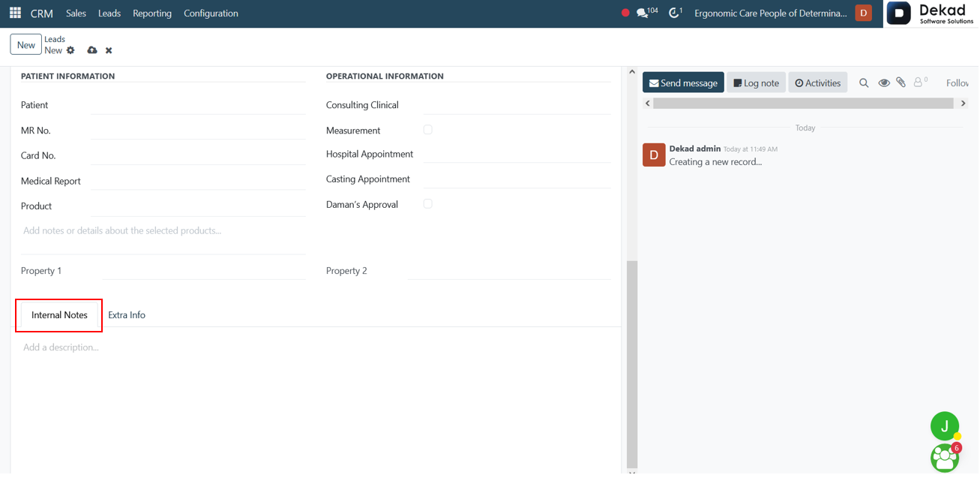Open the user avatar D menu
This screenshot has height=478, width=980.
[863, 13]
